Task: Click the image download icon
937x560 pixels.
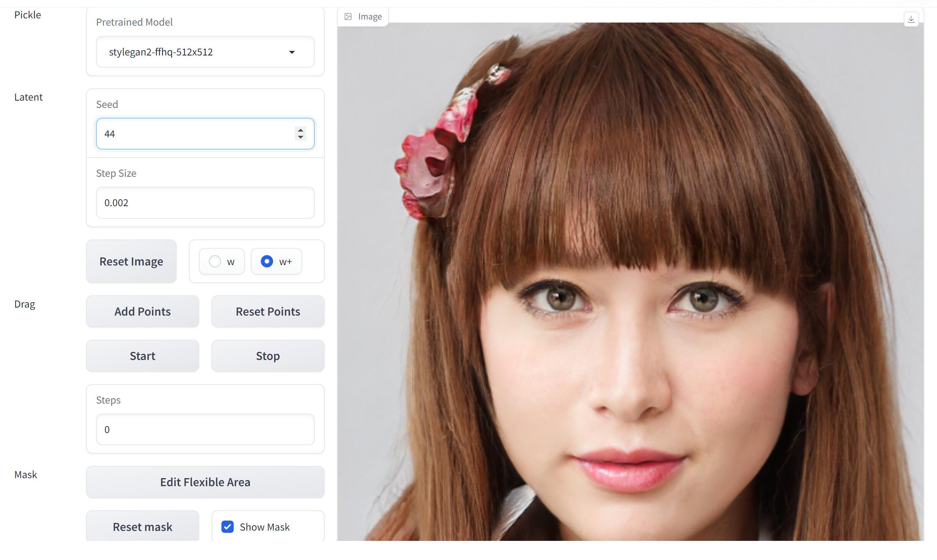Action: click(x=911, y=19)
